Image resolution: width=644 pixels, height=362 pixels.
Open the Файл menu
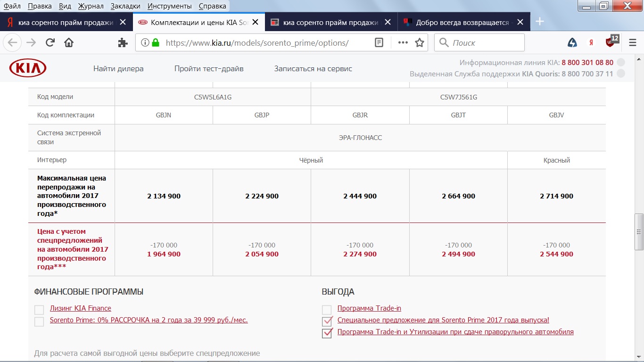(x=12, y=6)
